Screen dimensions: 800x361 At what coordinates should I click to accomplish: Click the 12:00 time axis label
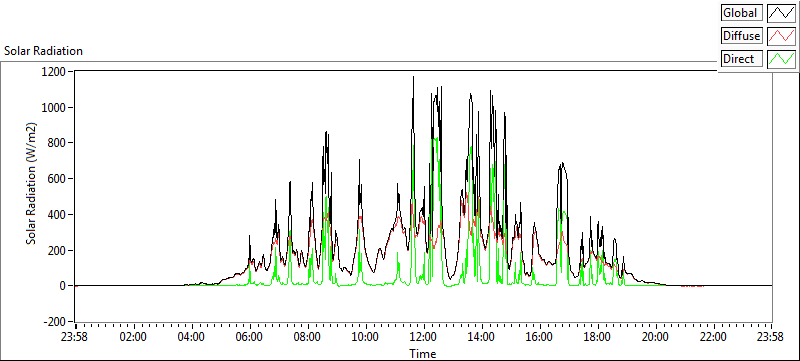tap(423, 337)
